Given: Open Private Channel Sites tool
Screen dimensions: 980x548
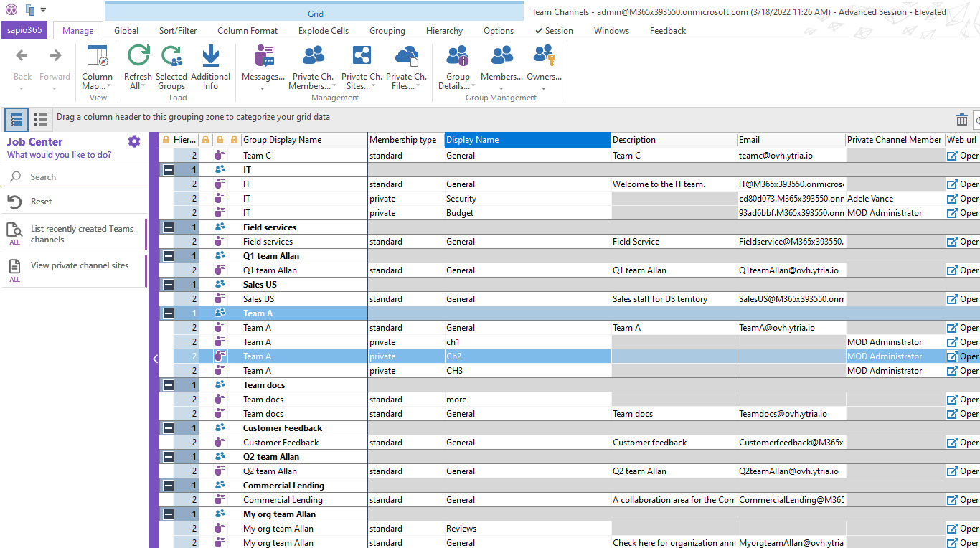Looking at the screenshot, I should [362, 57].
